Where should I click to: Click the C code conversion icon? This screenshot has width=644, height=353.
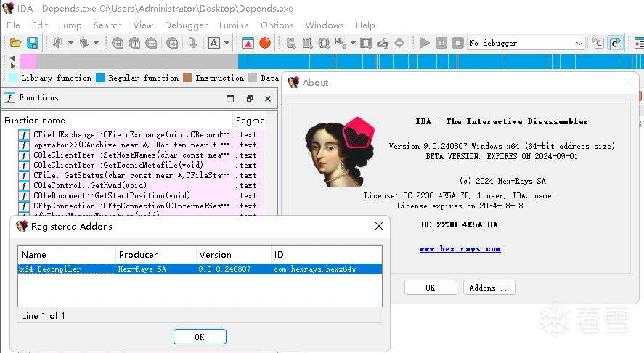291,43
